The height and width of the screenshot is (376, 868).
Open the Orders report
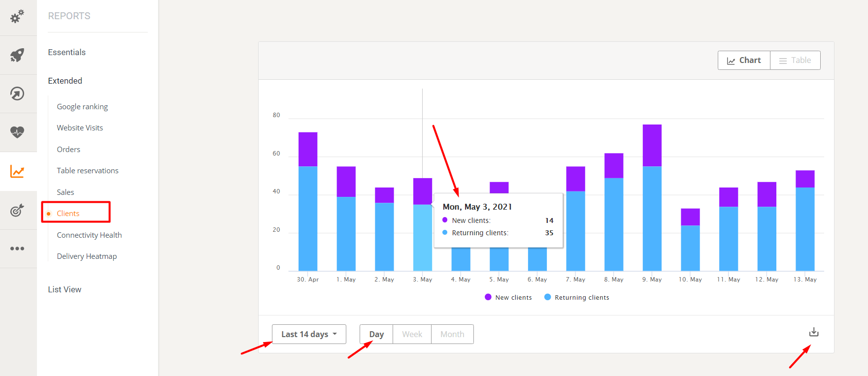click(x=68, y=150)
